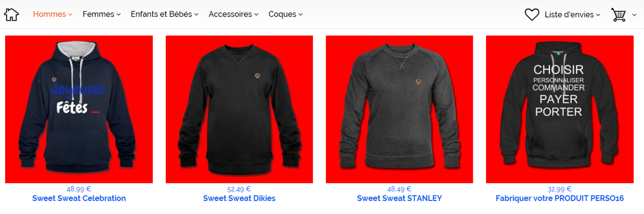644x214 pixels.
Task: Open the Coques menu
Action: 285,14
